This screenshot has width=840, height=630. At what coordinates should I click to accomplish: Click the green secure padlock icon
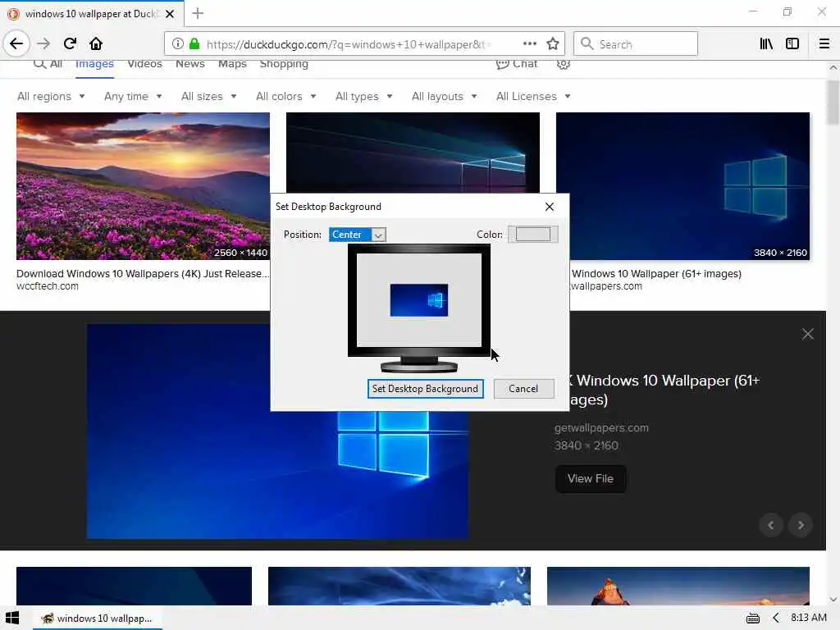tap(194, 44)
